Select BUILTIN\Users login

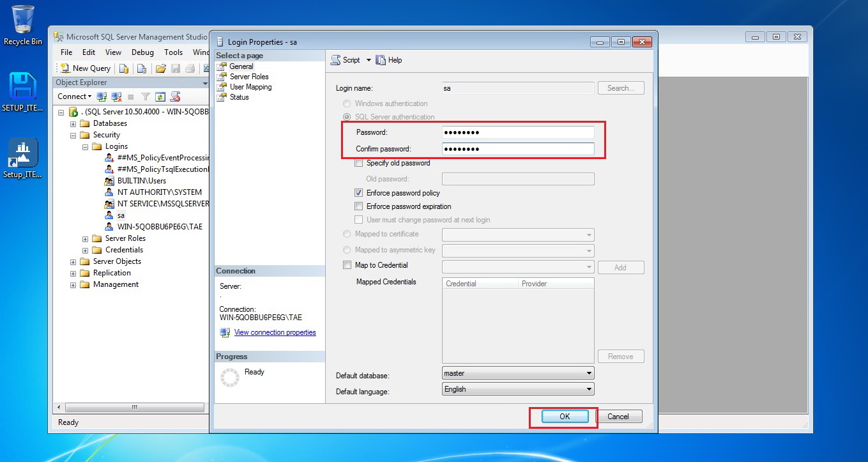point(142,181)
